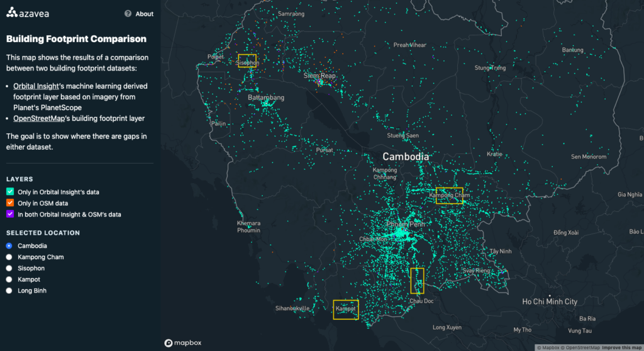Toggle Only in OSM data layer
The width and height of the screenshot is (644, 351).
(10, 203)
